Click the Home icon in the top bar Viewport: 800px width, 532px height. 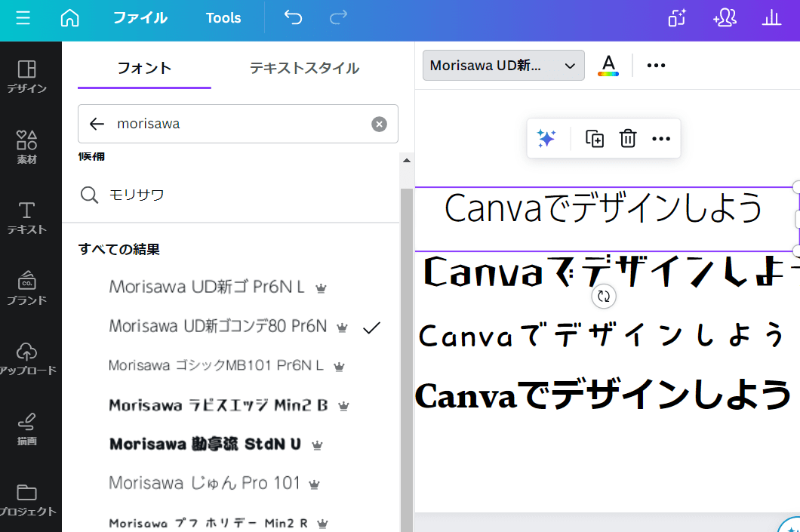tap(69, 17)
